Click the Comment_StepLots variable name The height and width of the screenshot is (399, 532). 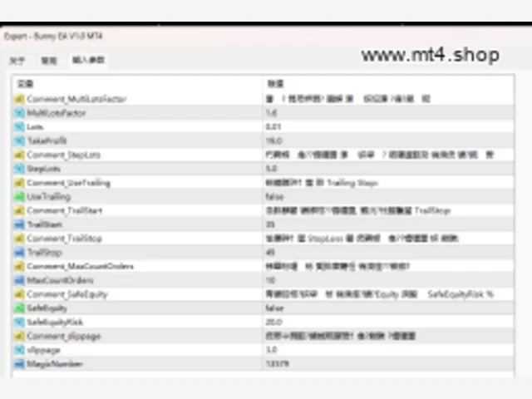(64, 155)
